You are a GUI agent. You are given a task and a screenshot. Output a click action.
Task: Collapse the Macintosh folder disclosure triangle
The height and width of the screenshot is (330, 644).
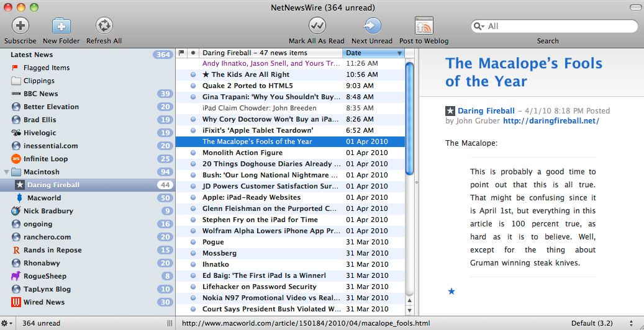[6, 172]
